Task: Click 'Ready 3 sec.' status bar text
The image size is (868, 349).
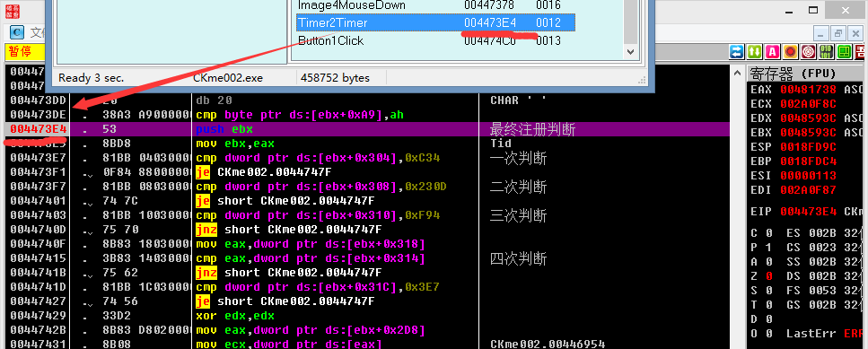Action: click(92, 78)
